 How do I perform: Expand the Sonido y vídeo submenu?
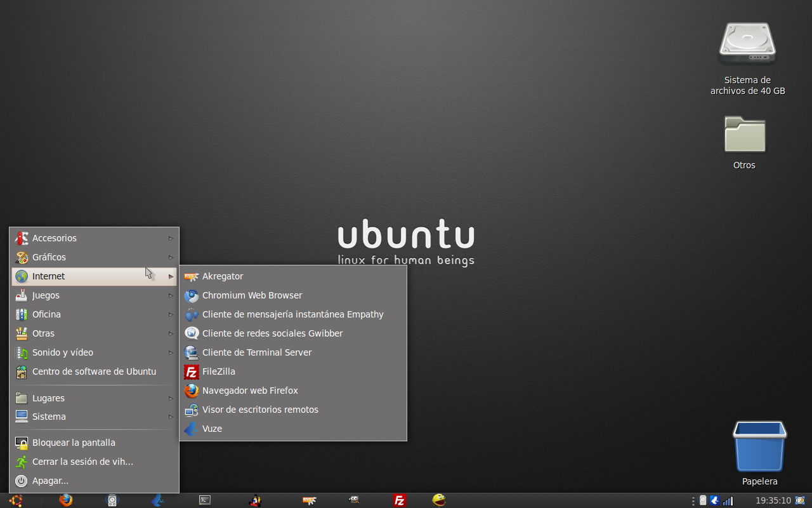click(x=94, y=352)
